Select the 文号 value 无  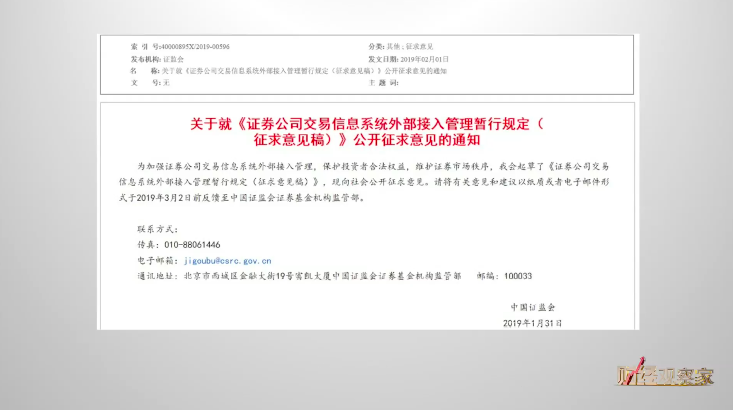[x=166, y=83]
